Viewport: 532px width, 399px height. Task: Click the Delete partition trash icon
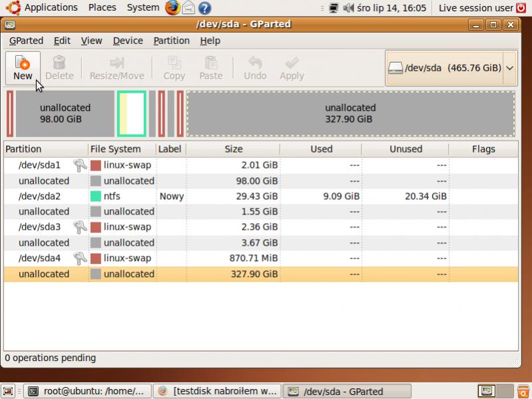[x=59, y=63]
